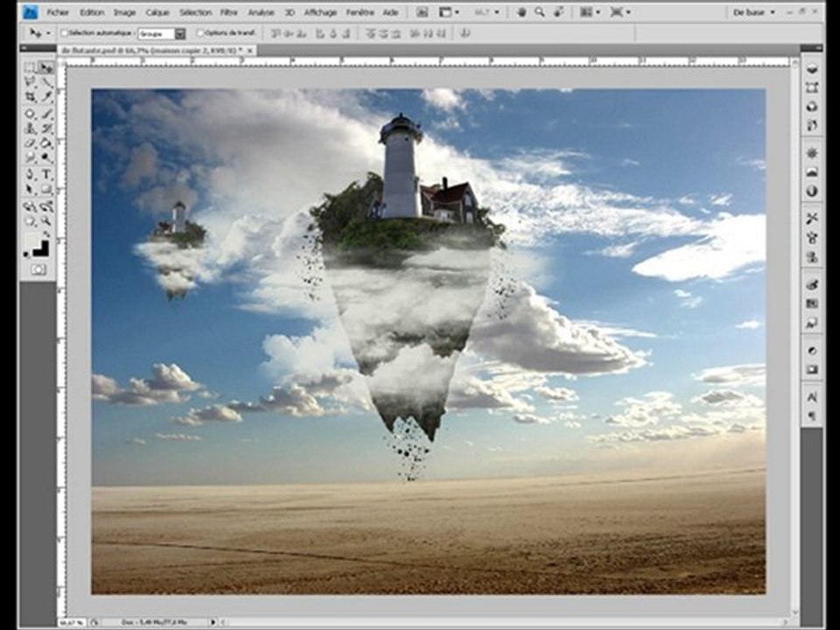Select the Clone Stamp tool
840x630 pixels.
[x=30, y=129]
